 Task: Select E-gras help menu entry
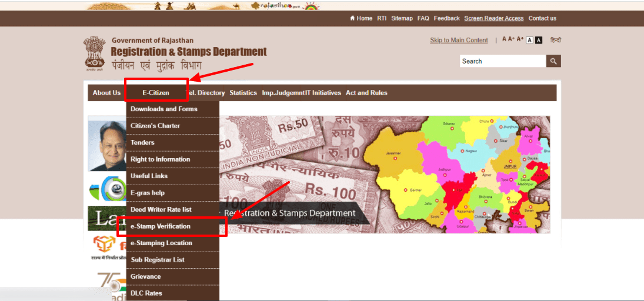pos(172,193)
